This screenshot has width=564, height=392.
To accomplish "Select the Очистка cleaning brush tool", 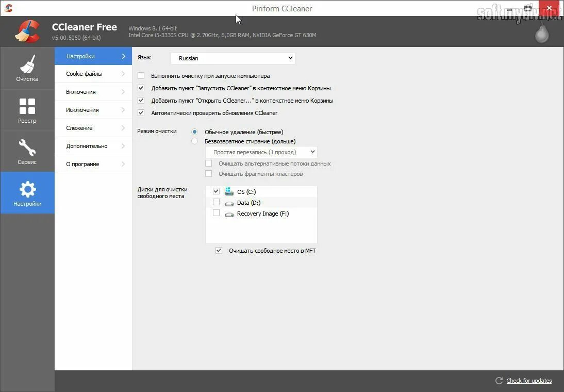I will click(27, 68).
